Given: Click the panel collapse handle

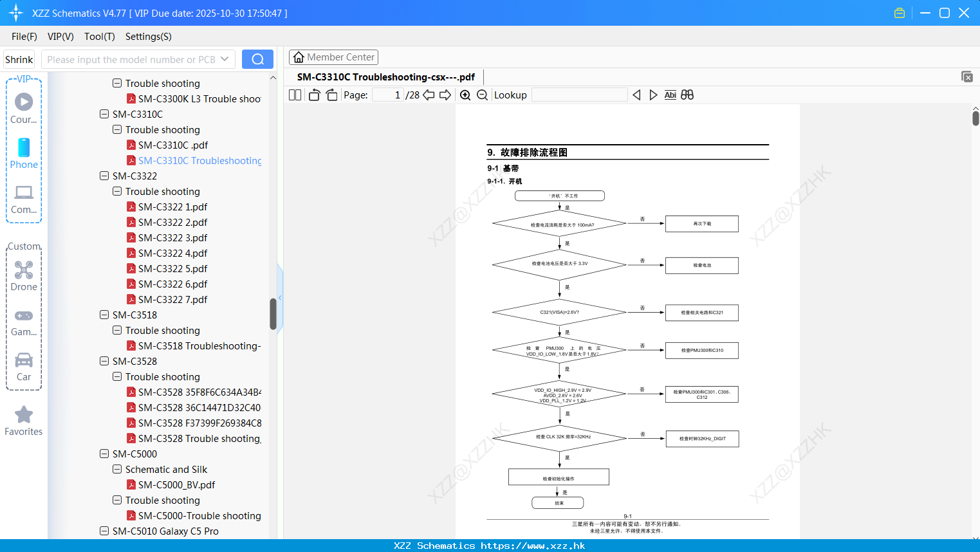Looking at the screenshot, I should [280, 298].
